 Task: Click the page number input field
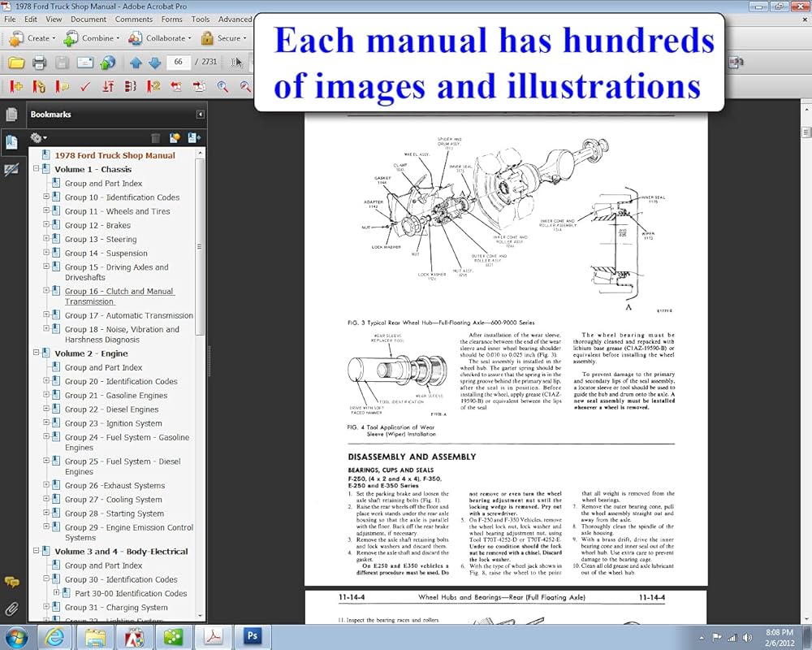[x=179, y=63]
